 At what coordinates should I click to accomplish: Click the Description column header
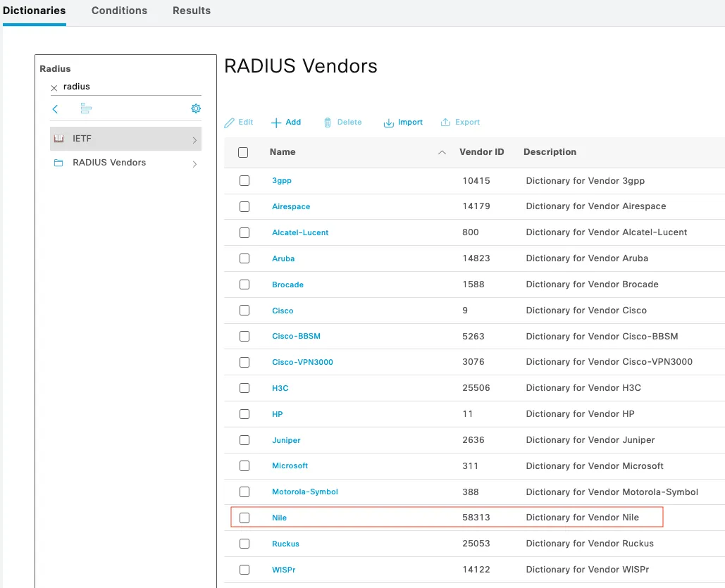(x=550, y=152)
